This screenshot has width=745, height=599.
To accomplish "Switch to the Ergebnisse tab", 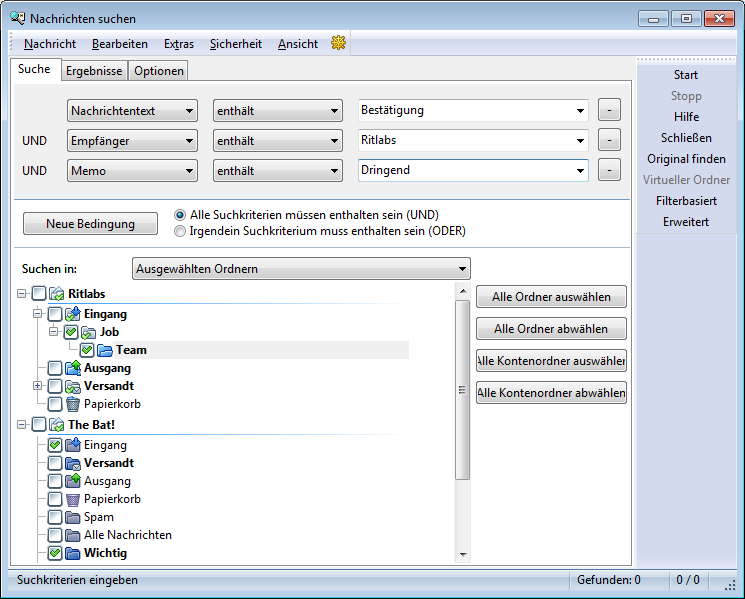I will pos(94,71).
